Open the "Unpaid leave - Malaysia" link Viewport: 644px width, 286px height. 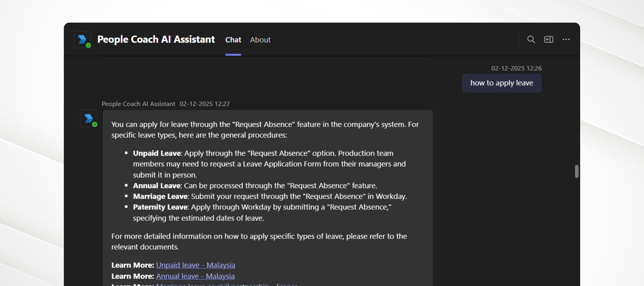[196, 265]
